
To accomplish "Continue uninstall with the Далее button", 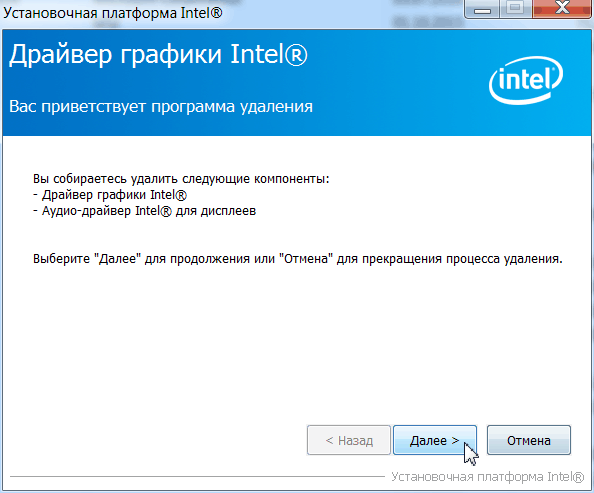I will pyautogui.click(x=435, y=440).
